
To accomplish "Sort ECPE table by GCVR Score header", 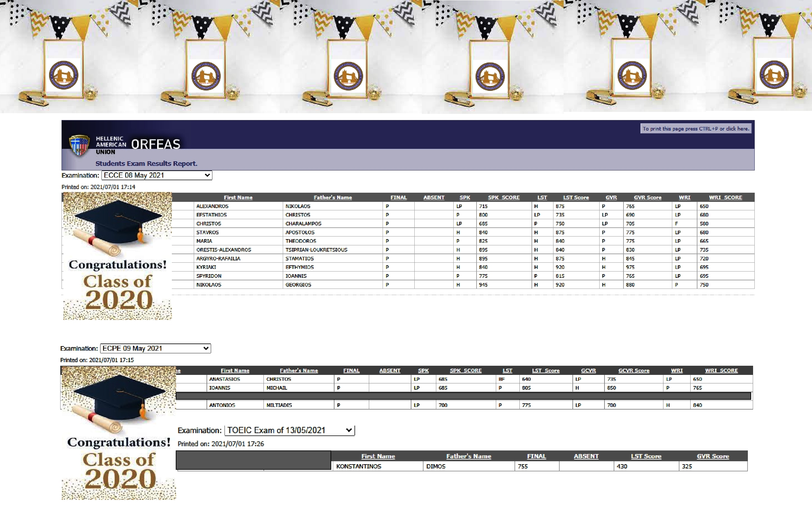I will [633, 370].
